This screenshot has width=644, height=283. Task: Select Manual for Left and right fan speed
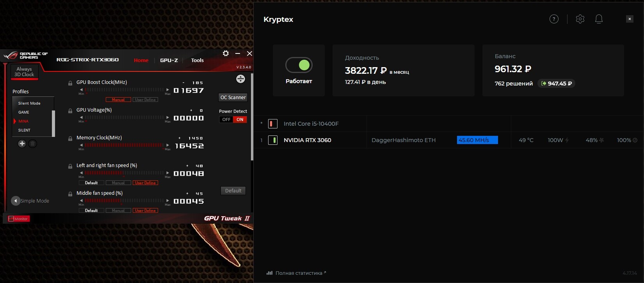118,183
